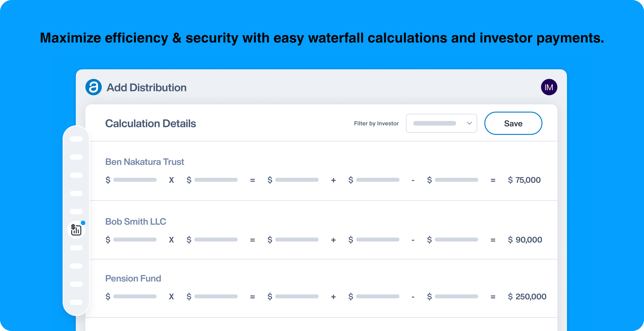The height and width of the screenshot is (331, 644).
Task: Click the dollar sign before 75,000
Action: 510,180
